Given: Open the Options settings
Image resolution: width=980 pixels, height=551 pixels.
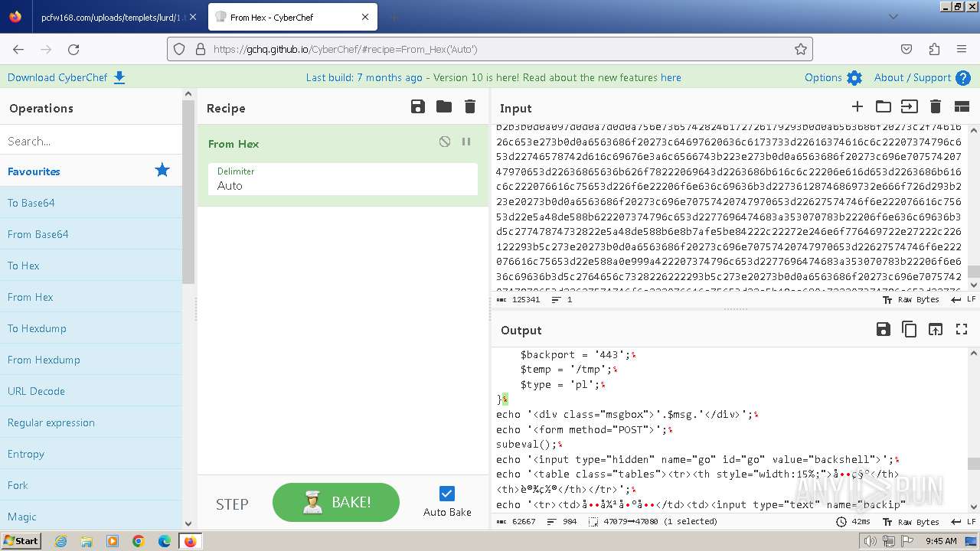Looking at the screenshot, I should coord(833,77).
